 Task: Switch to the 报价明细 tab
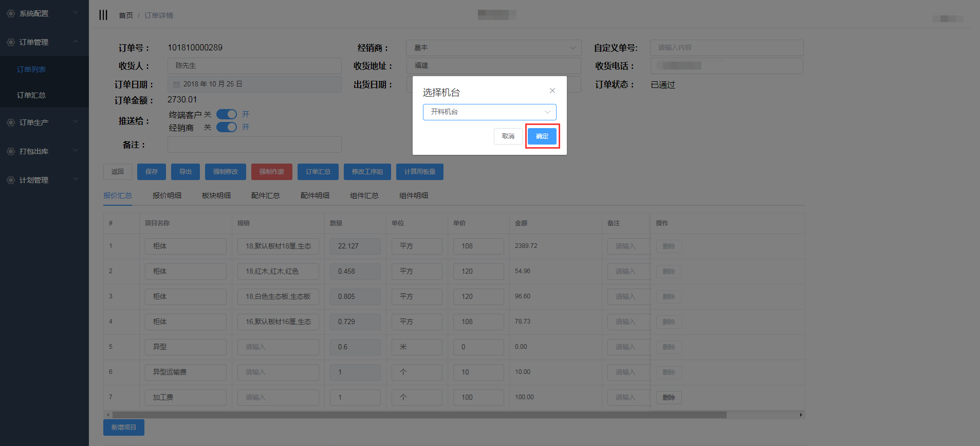(167, 195)
